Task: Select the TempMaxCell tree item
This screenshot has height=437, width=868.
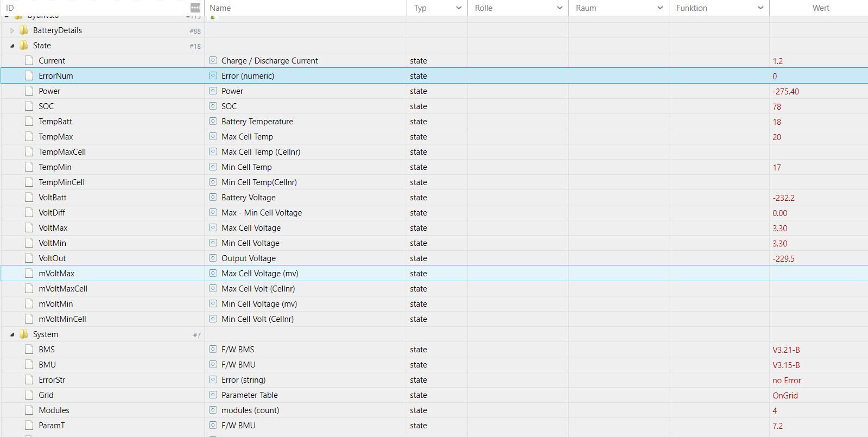Action: [x=62, y=152]
